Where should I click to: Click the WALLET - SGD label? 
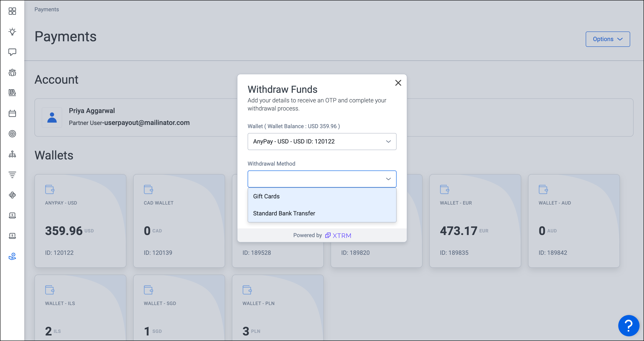coord(160,303)
